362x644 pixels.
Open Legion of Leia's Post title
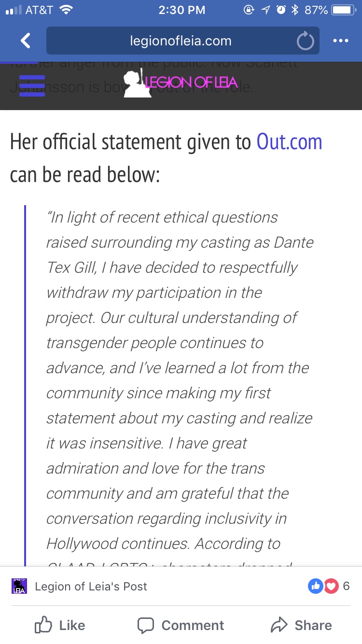coord(91,587)
